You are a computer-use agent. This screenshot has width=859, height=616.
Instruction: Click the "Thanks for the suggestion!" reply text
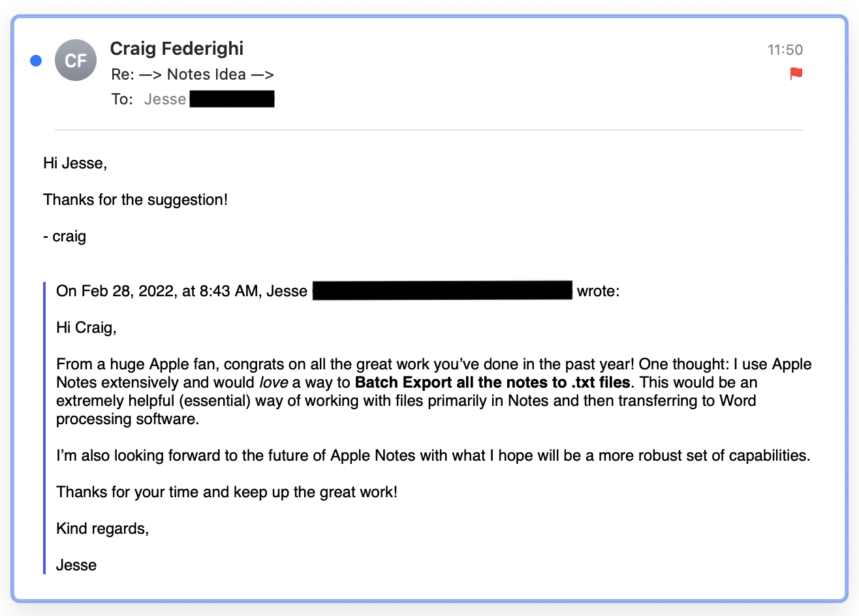[x=135, y=200]
